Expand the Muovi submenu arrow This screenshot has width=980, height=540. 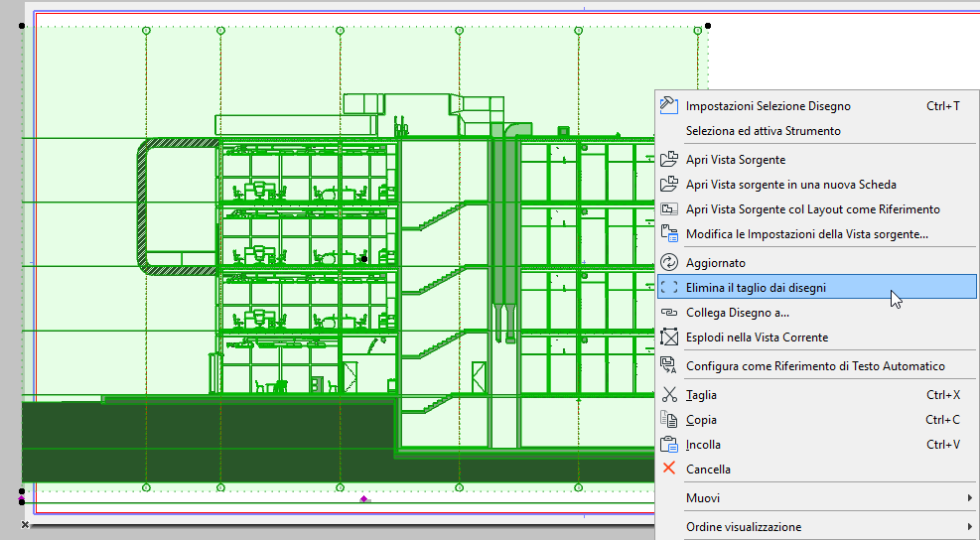click(x=969, y=498)
